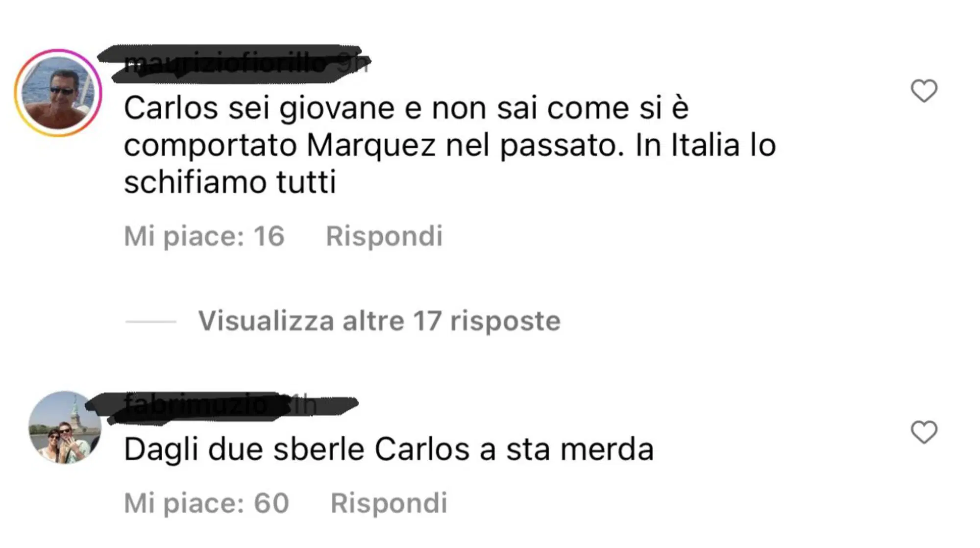View likes 'Mi piace: 16'

[204, 236]
